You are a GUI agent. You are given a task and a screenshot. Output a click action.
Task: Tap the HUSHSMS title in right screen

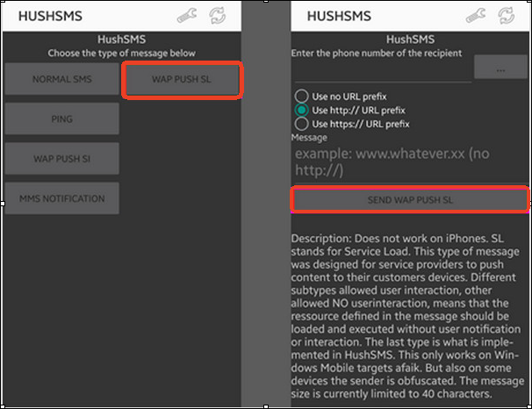click(x=339, y=16)
